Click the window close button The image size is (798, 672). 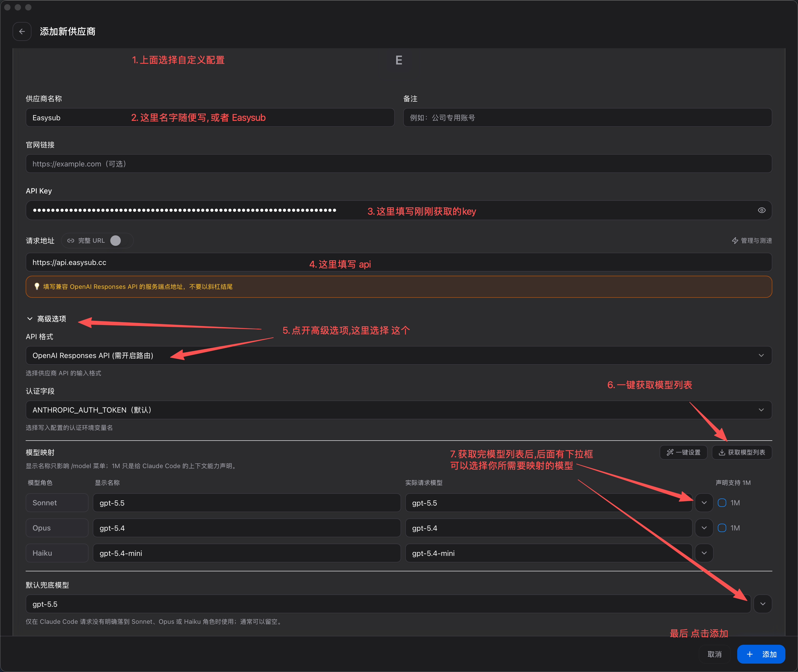(x=7, y=7)
